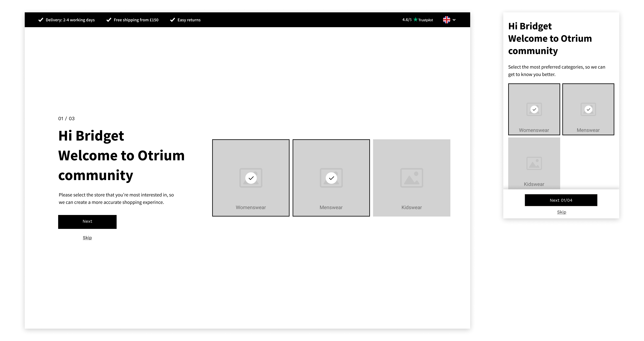
Task: Deselect Menswear card in mobile panel
Action: coord(588,109)
